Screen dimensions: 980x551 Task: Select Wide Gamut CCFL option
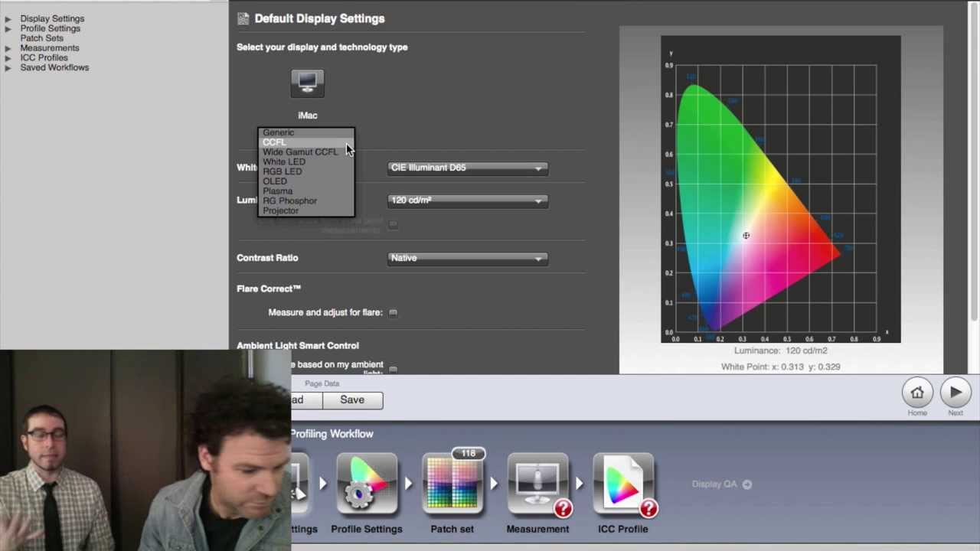[x=306, y=152]
